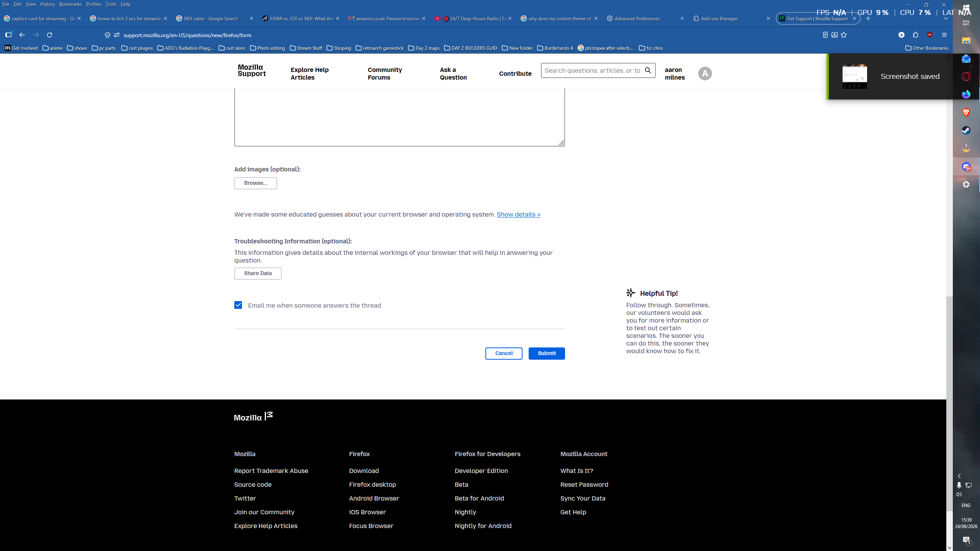Click the Mozilla footer logo
This screenshot has height=551, width=980.
coord(253,417)
